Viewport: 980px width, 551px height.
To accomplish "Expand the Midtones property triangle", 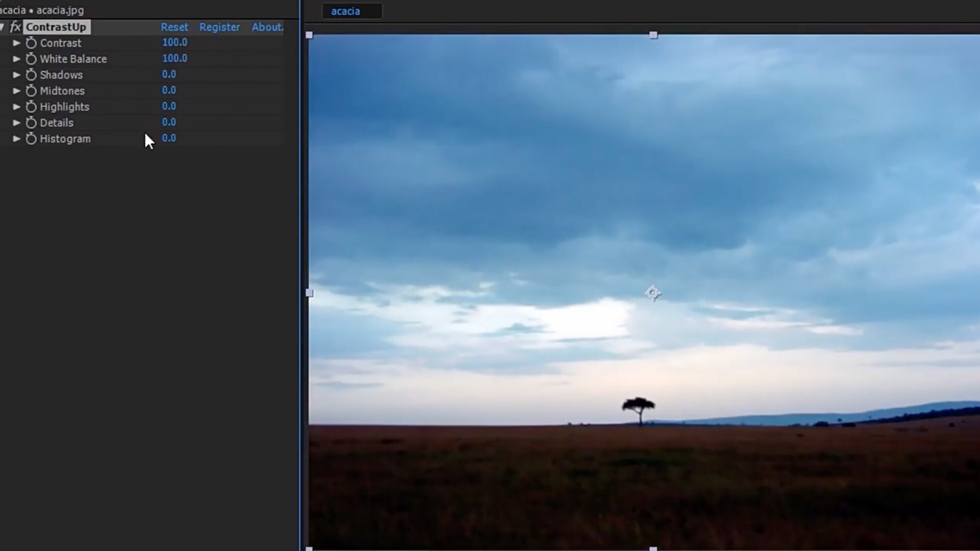I will (x=16, y=91).
